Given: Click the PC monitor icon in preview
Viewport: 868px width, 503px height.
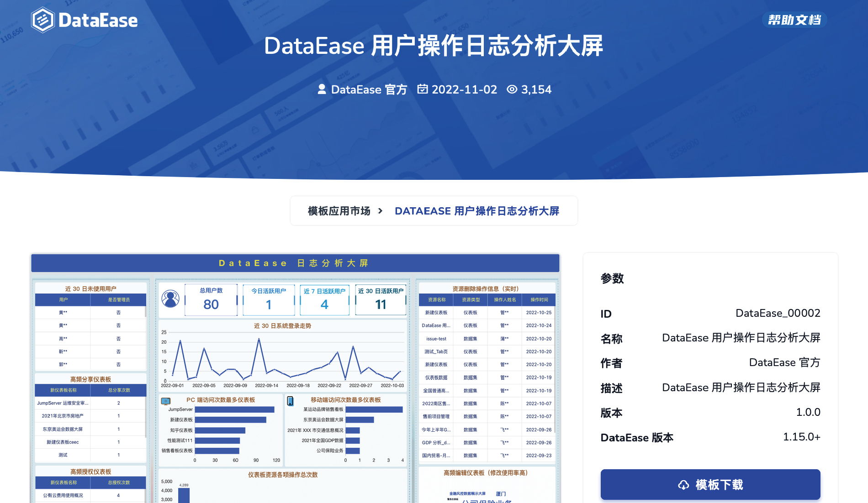Looking at the screenshot, I should [x=166, y=401].
